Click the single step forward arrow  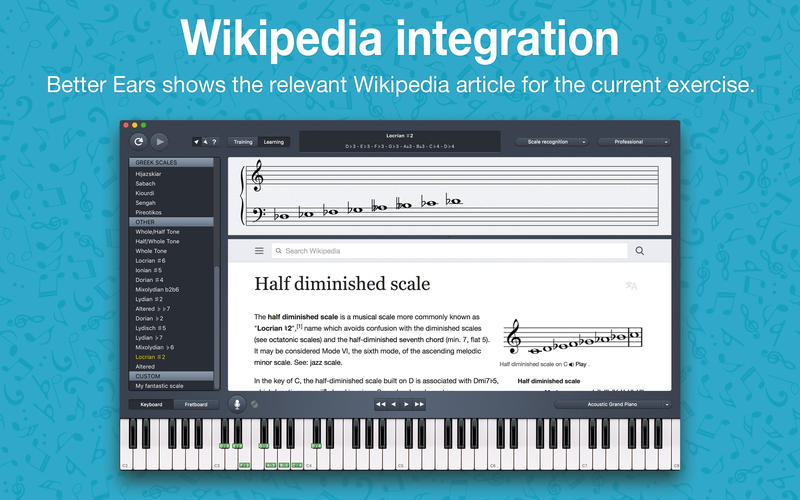tap(406, 404)
